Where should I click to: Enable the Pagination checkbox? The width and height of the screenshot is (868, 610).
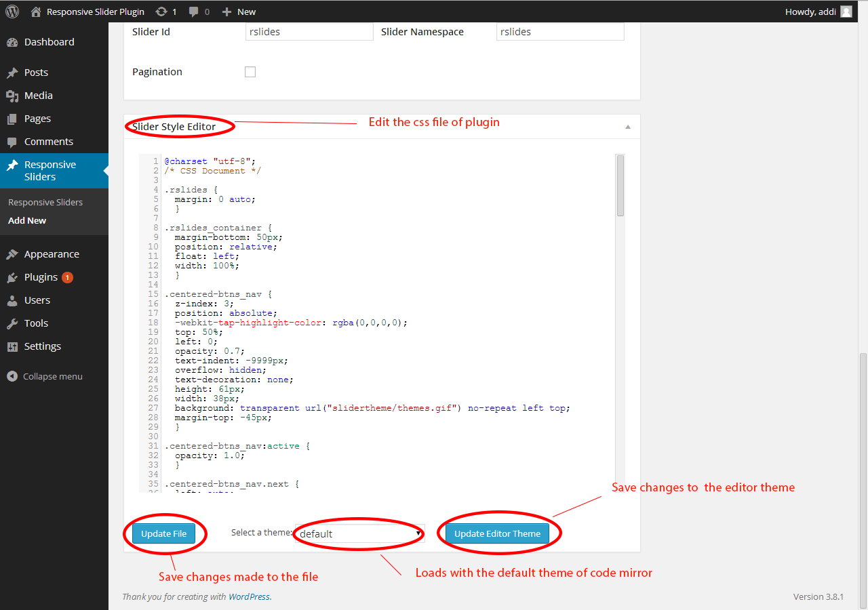coord(250,72)
